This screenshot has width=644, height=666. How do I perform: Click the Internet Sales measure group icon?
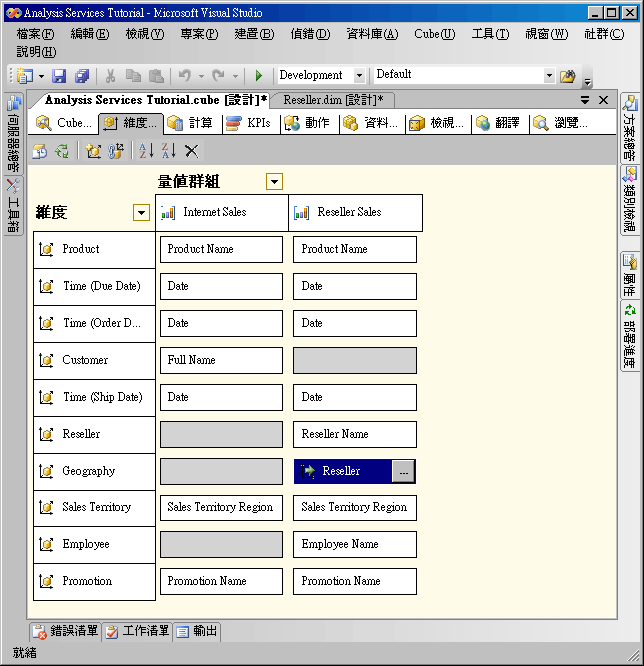point(167,212)
